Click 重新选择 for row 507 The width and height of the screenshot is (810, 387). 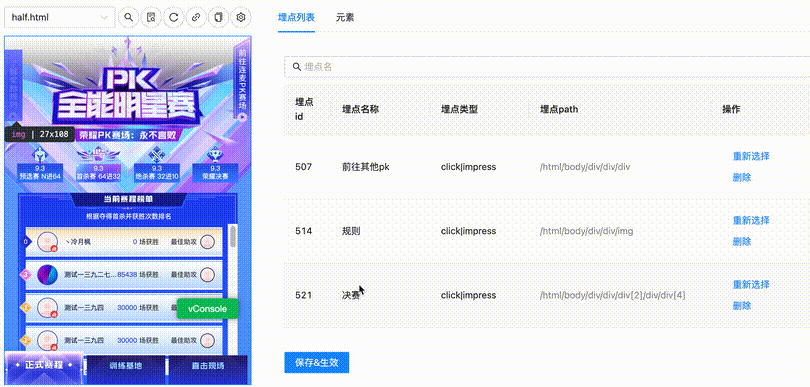pos(751,156)
